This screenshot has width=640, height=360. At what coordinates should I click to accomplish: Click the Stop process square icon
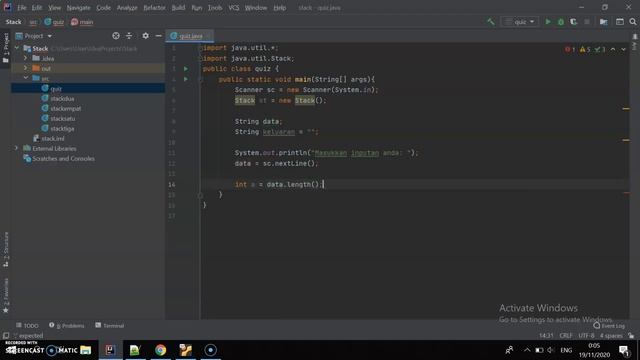(x=587, y=22)
